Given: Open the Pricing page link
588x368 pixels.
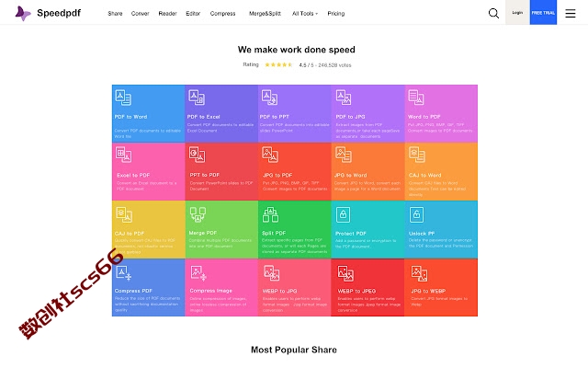Looking at the screenshot, I should click(336, 14).
